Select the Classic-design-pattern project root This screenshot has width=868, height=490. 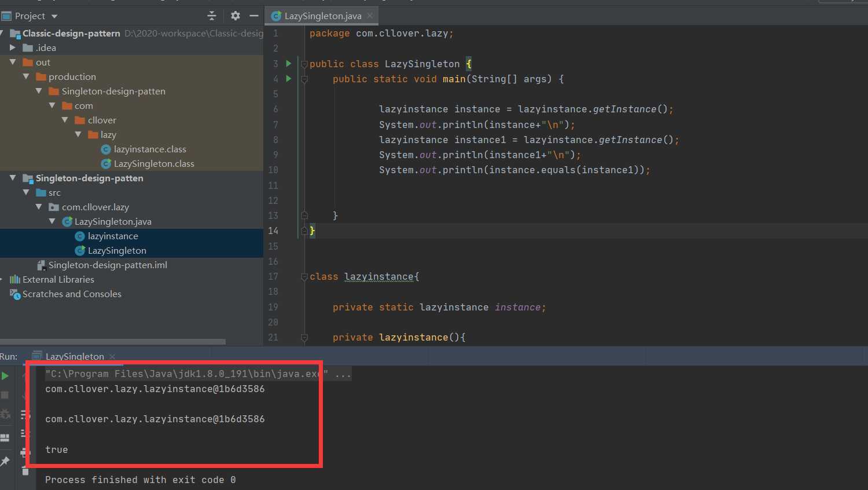(71, 34)
